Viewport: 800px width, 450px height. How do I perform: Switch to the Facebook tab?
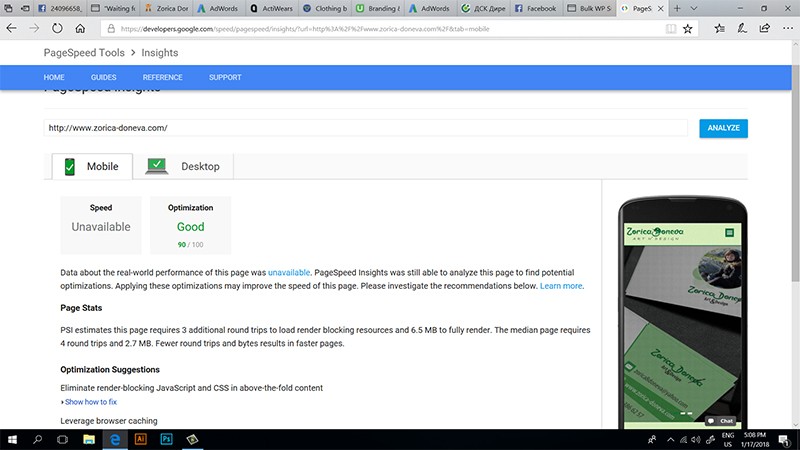(536, 8)
